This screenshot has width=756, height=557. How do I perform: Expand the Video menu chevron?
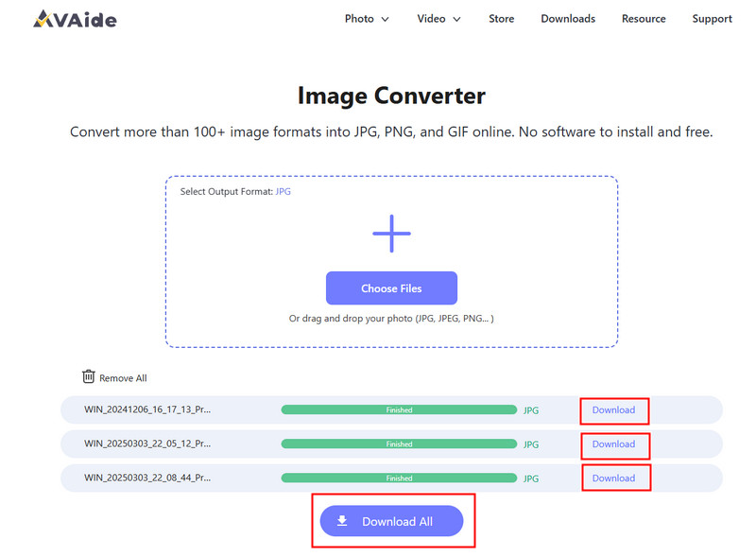tap(456, 19)
